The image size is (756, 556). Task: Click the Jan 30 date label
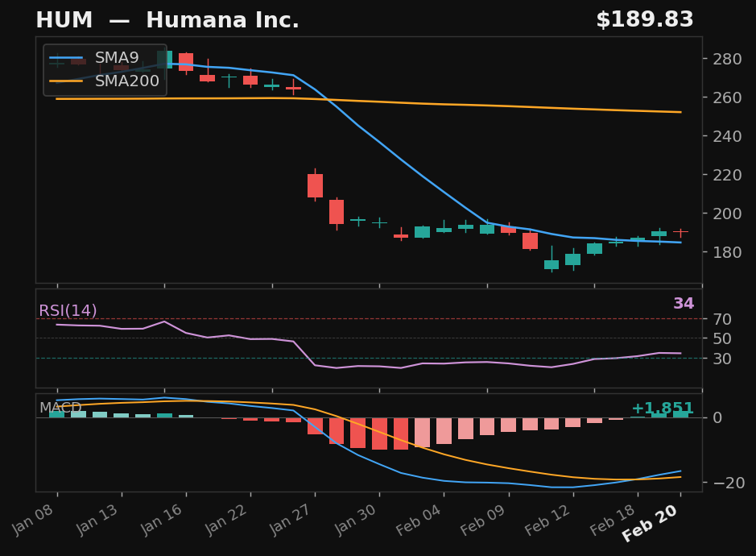coord(354,521)
